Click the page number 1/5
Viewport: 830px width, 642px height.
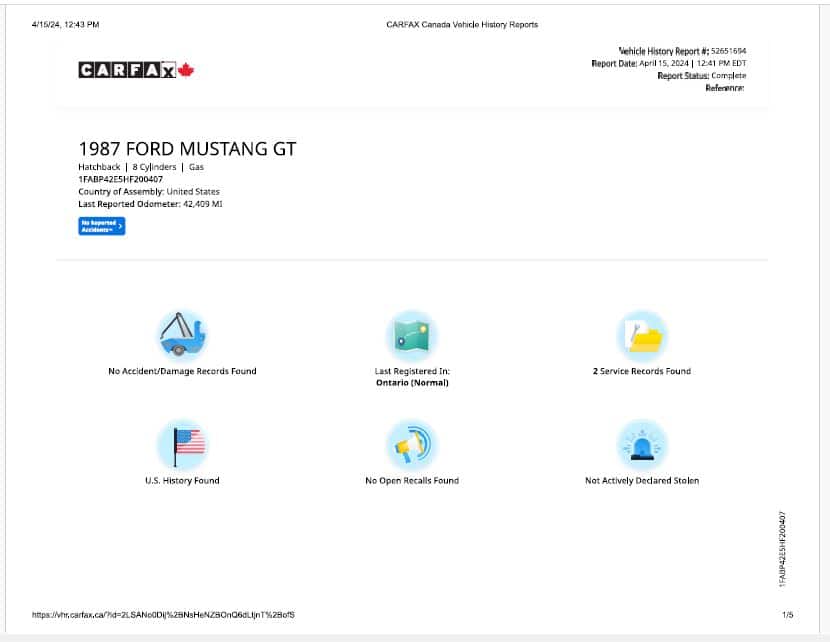click(788, 614)
